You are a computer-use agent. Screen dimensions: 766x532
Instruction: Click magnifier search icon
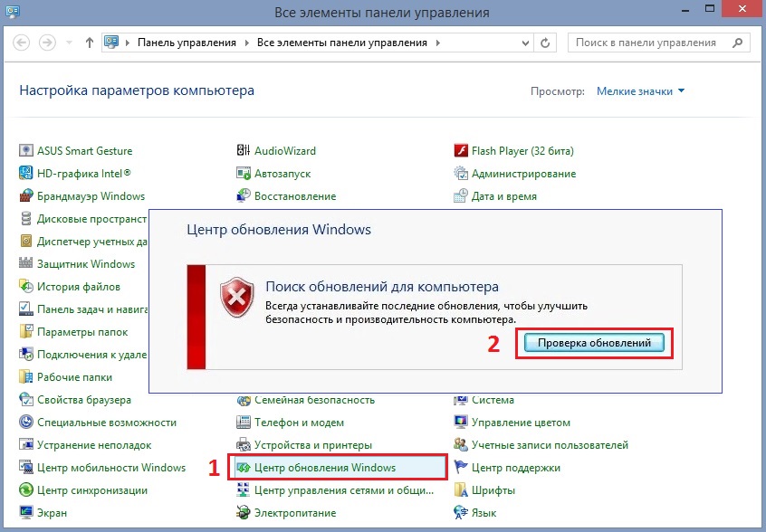738,43
